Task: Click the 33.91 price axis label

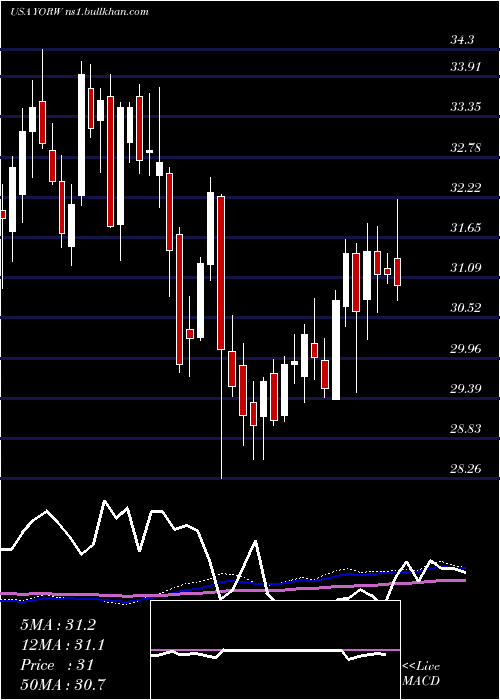Action: pyautogui.click(x=465, y=67)
